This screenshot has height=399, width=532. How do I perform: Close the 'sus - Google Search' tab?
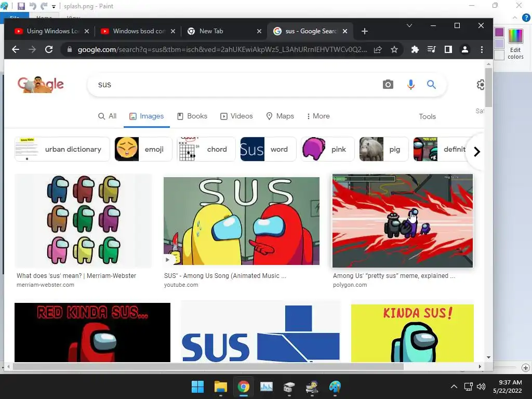coord(345,31)
